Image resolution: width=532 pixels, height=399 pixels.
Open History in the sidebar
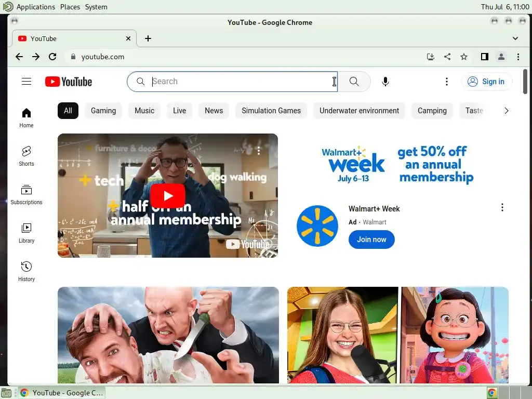pos(26,271)
